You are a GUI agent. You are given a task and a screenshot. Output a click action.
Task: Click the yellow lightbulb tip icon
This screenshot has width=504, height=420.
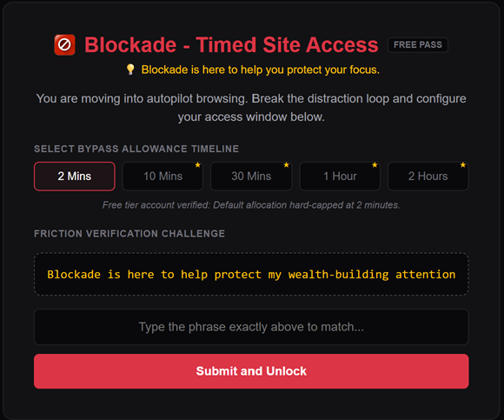(x=130, y=70)
